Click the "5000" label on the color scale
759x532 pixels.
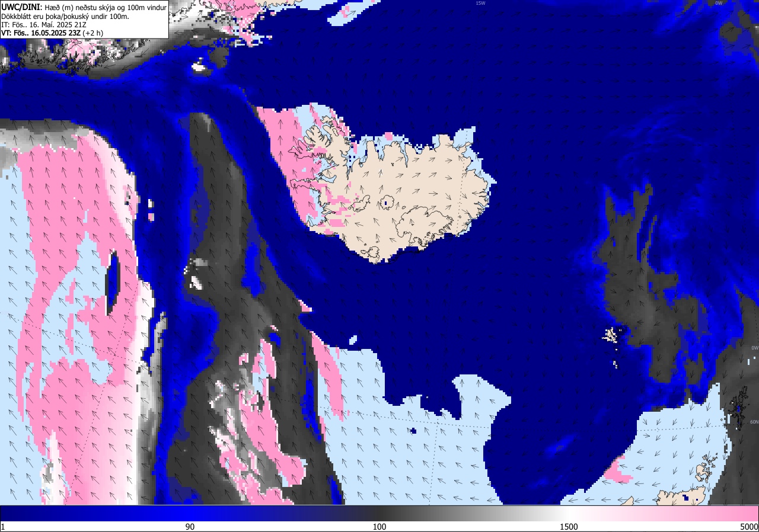click(749, 527)
